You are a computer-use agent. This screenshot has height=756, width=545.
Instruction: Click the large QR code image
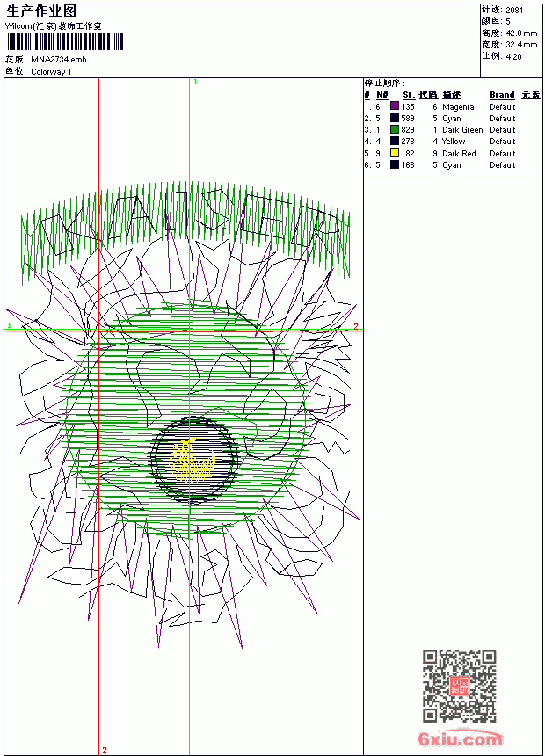(460, 686)
